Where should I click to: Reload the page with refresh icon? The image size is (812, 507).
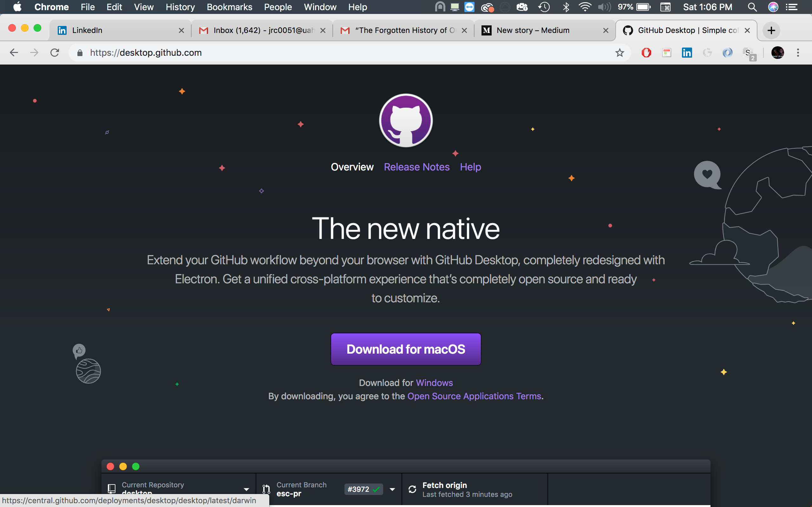click(55, 53)
